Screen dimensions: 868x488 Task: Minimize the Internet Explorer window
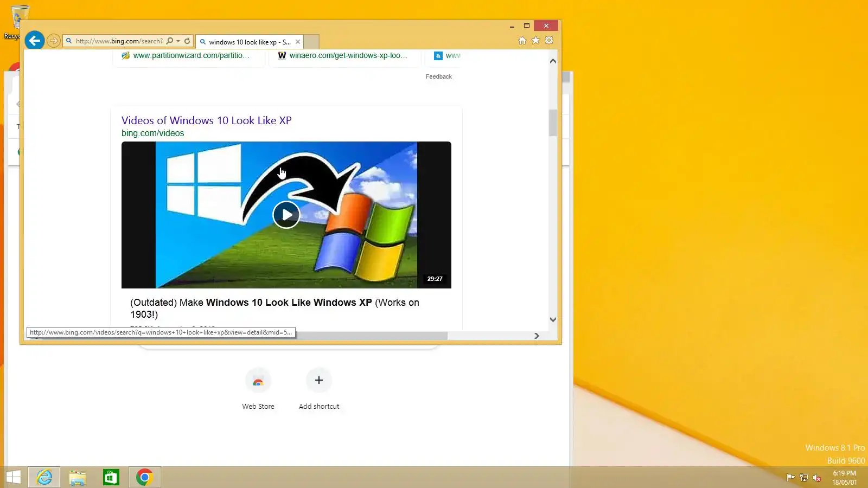pos(512,26)
